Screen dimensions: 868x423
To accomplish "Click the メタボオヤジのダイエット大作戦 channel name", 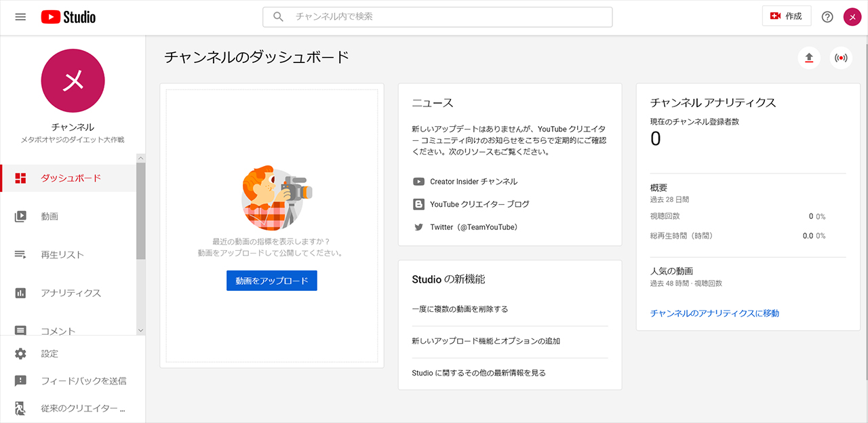I will 73,140.
